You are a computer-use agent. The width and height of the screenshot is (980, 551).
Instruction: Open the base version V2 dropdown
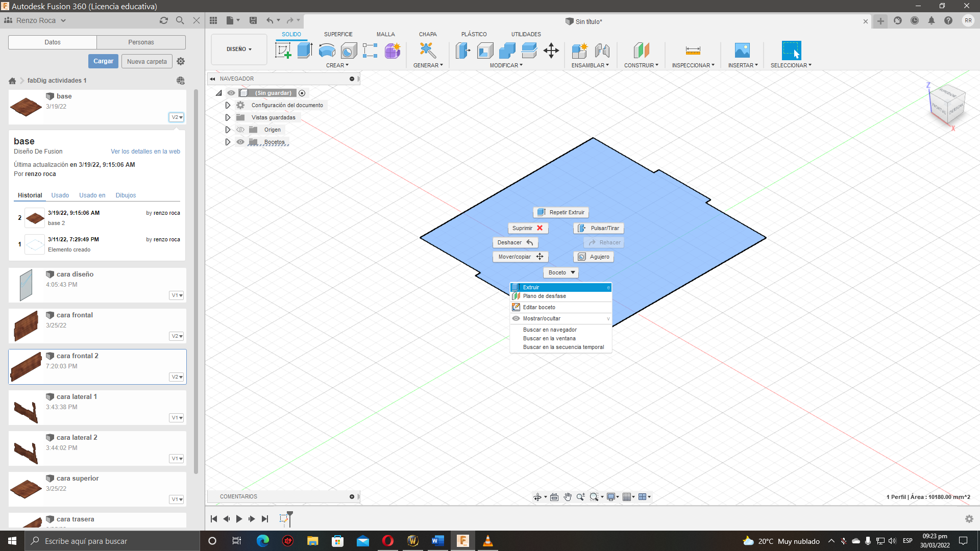click(x=177, y=117)
